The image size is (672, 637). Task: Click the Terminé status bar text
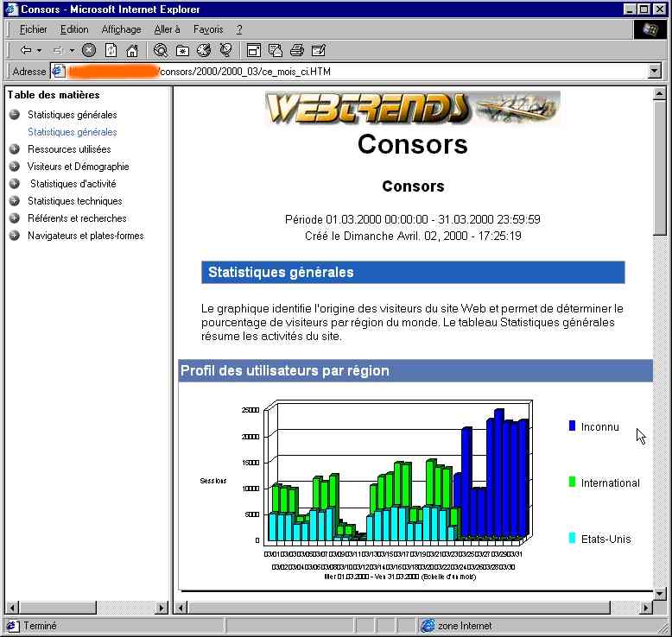point(40,626)
